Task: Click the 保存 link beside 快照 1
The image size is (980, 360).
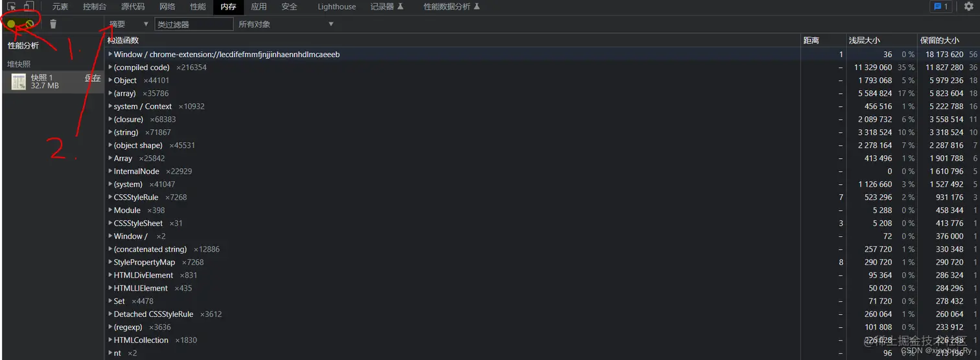Action: (x=93, y=78)
